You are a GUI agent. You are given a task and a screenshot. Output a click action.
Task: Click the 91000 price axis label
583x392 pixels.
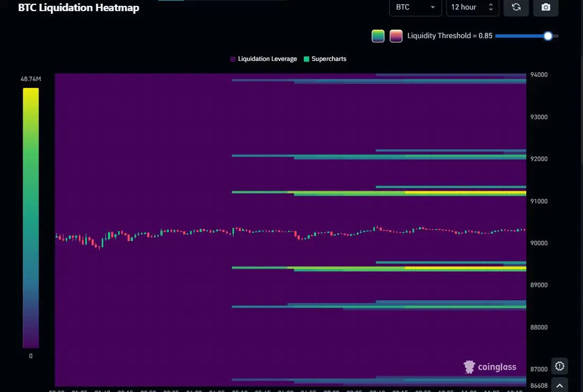539,201
